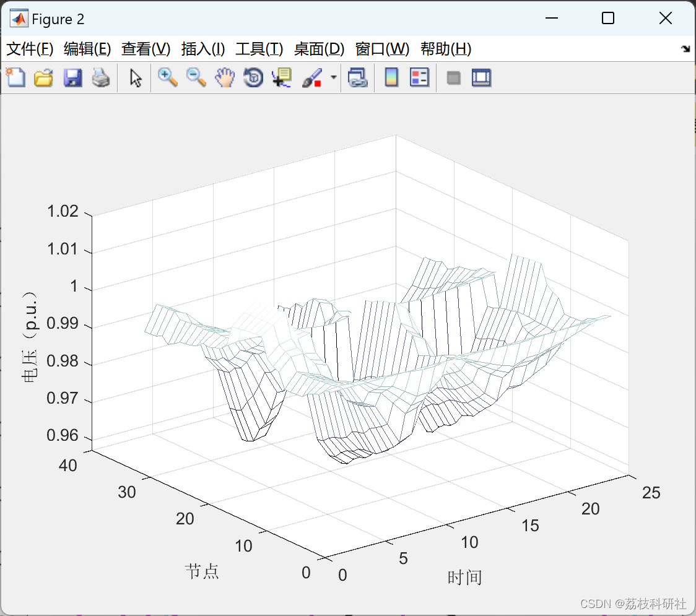The height and width of the screenshot is (616, 696).
Task: Enable the Rotate 3D tool
Action: click(253, 77)
